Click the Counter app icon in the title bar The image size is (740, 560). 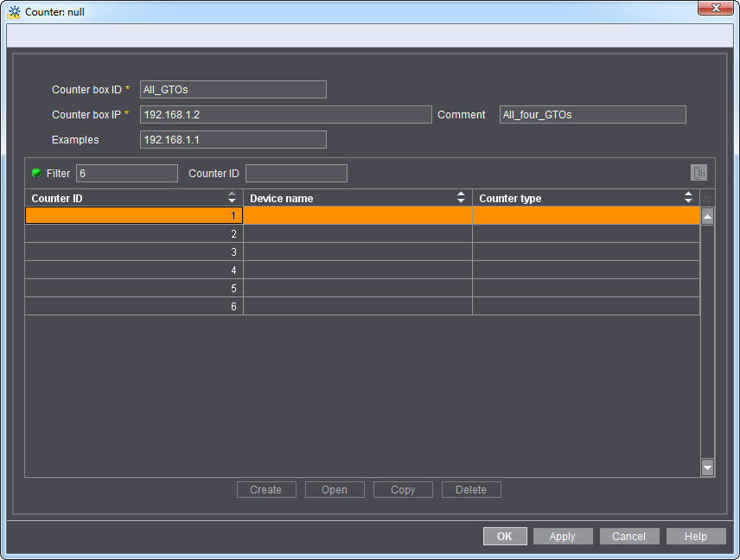[13, 10]
